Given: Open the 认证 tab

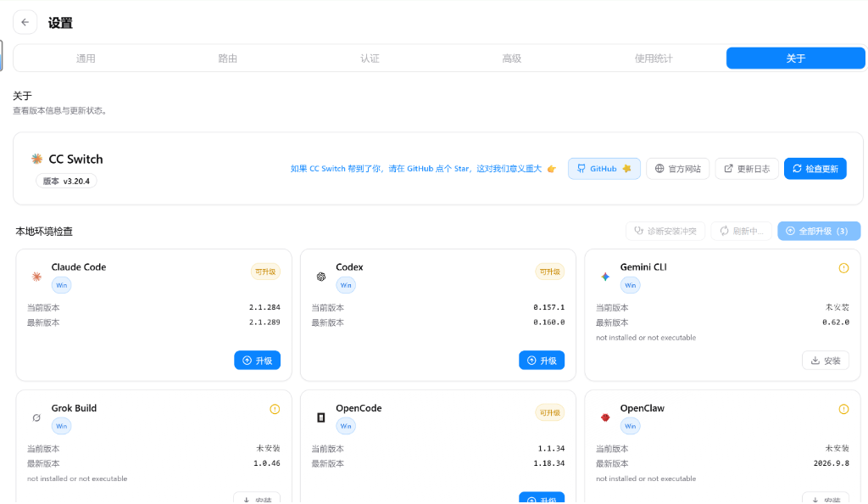Looking at the screenshot, I should click(x=370, y=59).
